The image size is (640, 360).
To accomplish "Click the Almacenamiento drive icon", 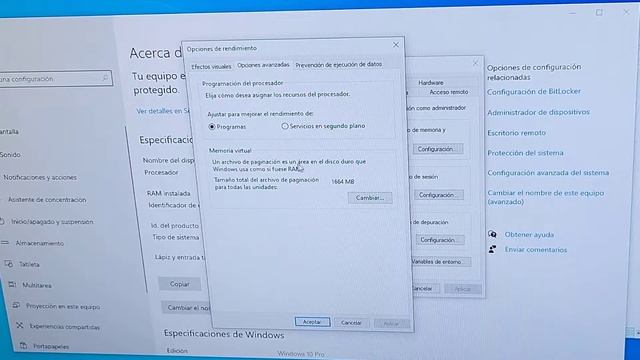I will [x=5, y=243].
